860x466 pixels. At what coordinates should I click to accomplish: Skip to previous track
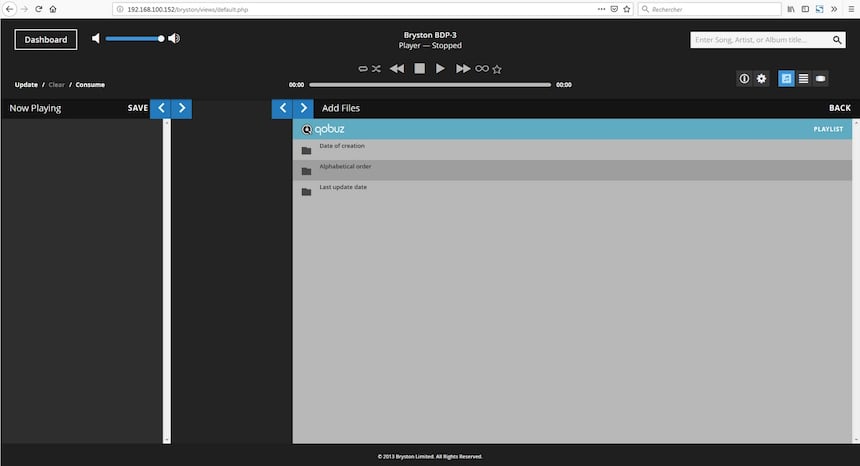(x=397, y=69)
